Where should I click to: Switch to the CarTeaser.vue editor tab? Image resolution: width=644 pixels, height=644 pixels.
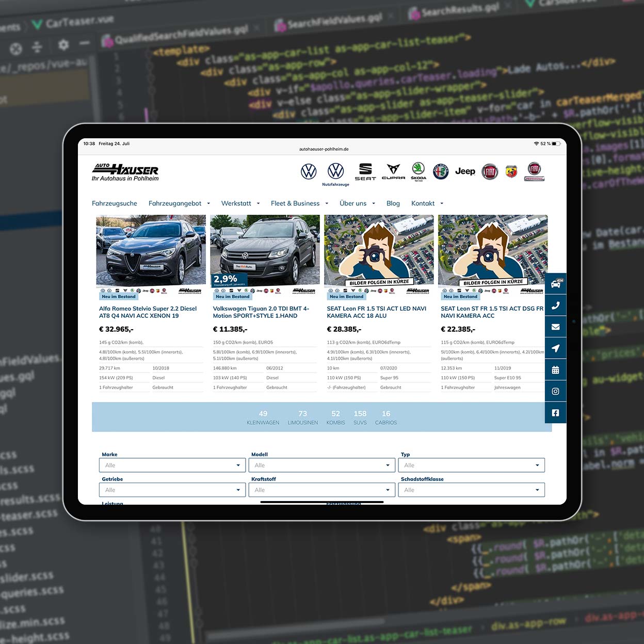pyautogui.click(x=72, y=23)
